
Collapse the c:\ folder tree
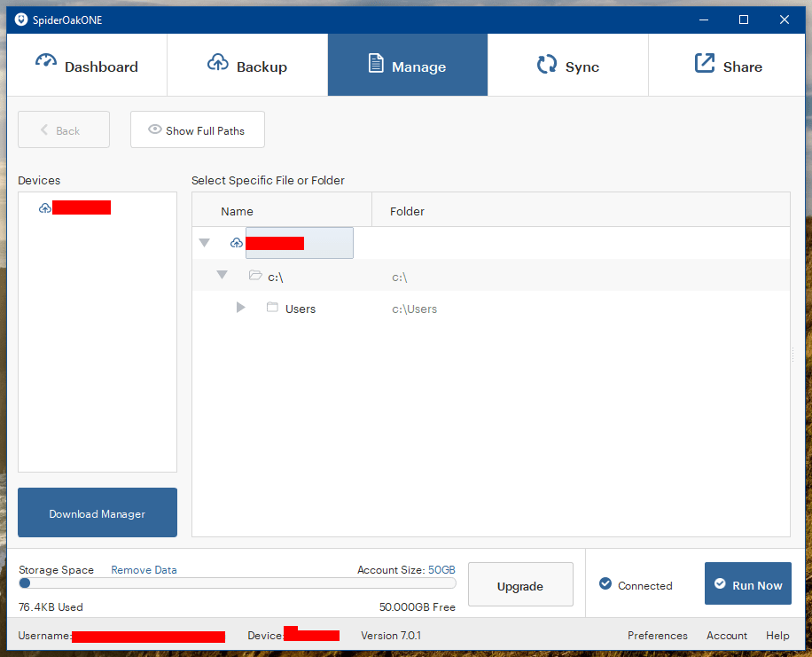(x=222, y=275)
